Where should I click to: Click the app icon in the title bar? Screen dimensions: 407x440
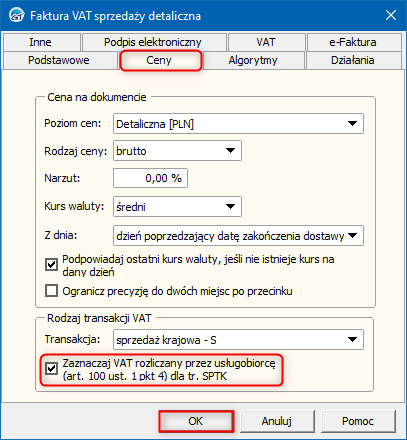pos(16,16)
